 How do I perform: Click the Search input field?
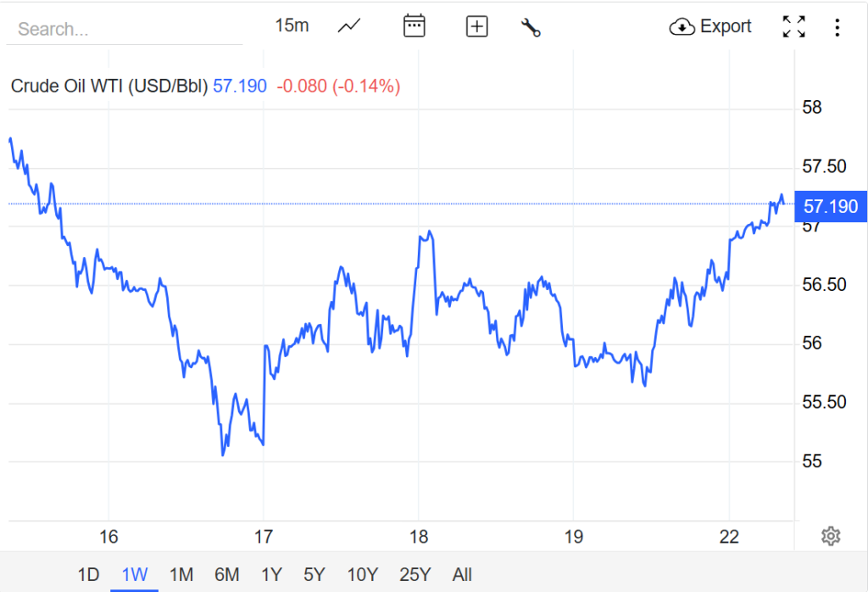click(x=124, y=29)
